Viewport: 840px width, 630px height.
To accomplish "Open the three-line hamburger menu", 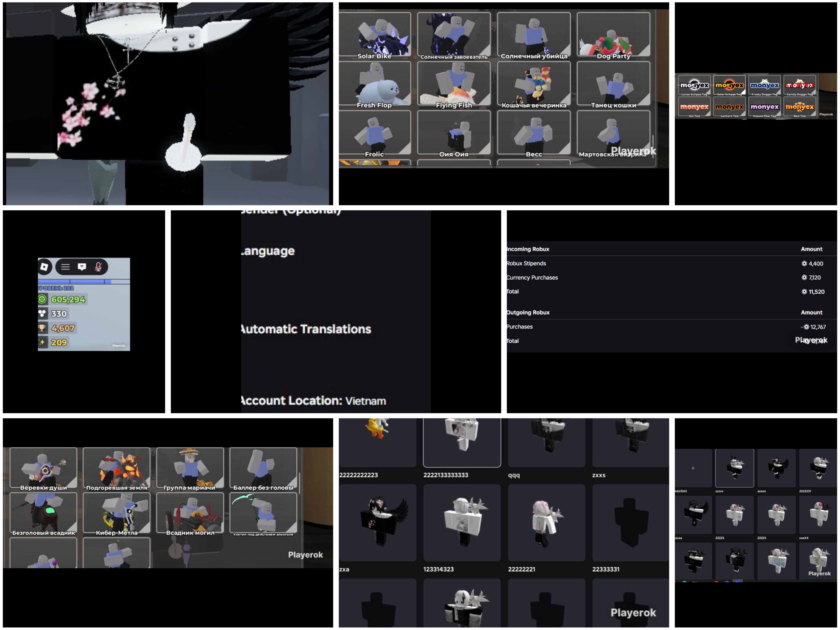I will click(x=65, y=267).
